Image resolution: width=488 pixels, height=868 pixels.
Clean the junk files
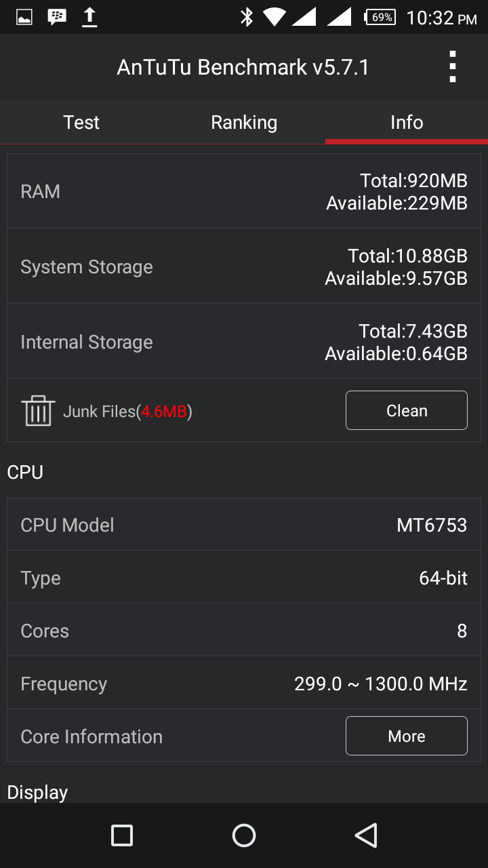(407, 410)
